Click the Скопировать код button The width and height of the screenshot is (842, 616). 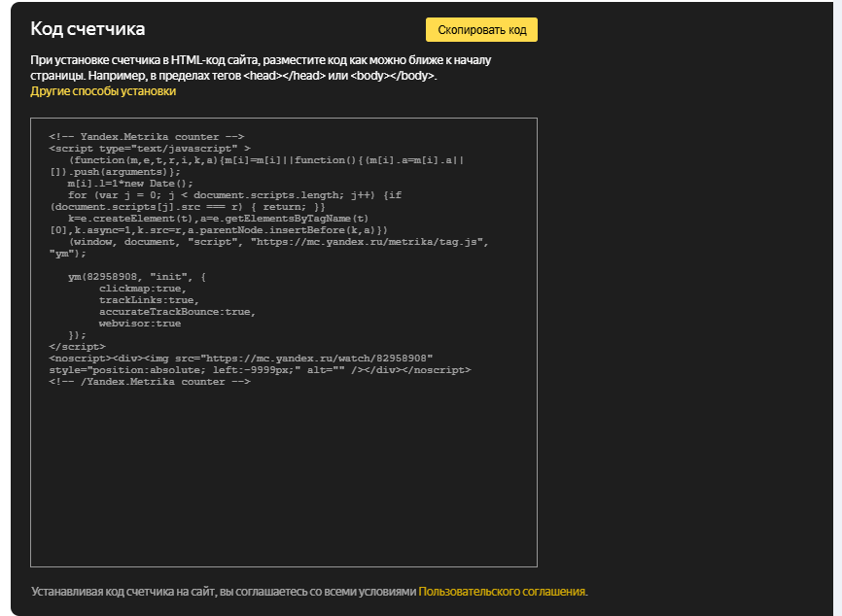[x=481, y=29]
